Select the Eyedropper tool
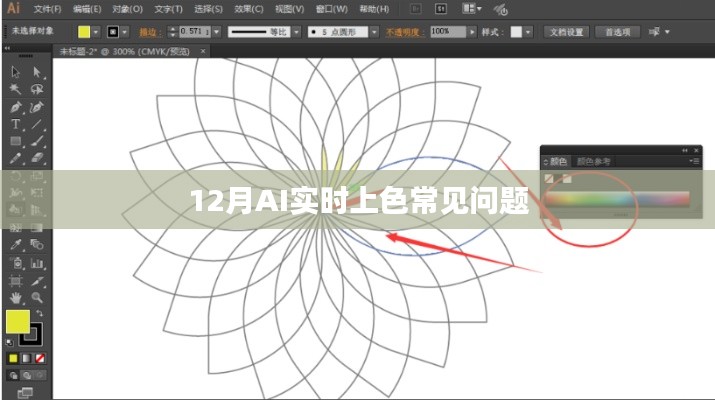 coord(16,244)
